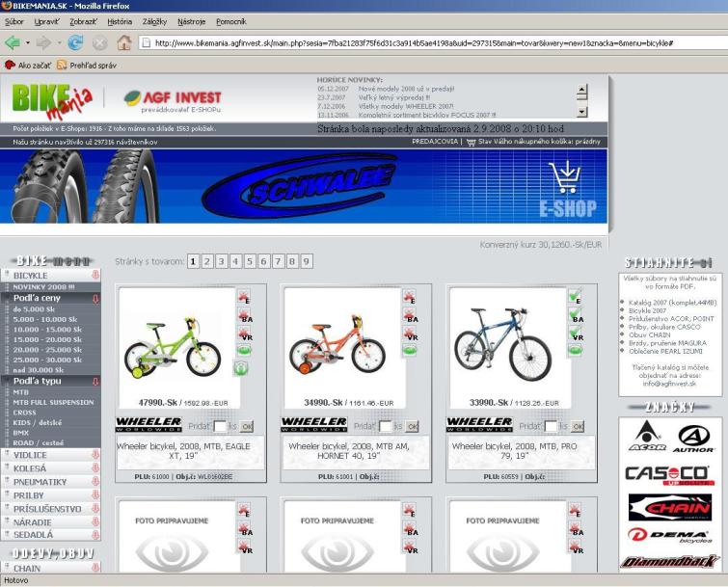728x587 pixels.
Task: Click the CASCO brand logo
Action: pos(668,474)
